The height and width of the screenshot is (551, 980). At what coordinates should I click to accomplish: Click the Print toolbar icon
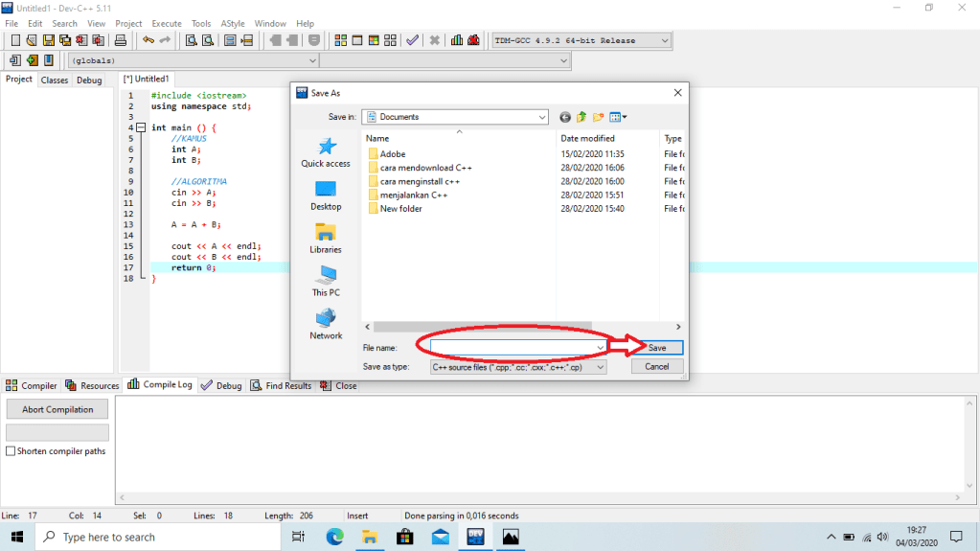[x=121, y=40]
